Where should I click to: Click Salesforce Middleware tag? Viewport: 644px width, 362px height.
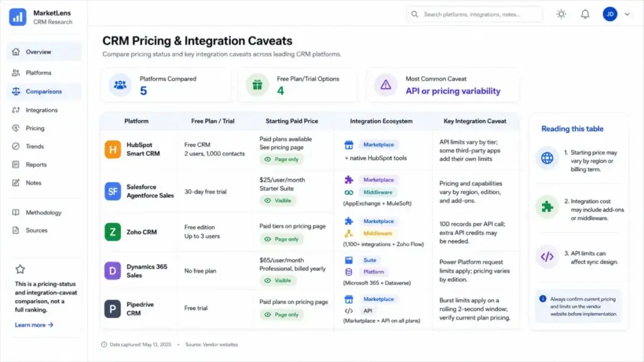click(377, 192)
